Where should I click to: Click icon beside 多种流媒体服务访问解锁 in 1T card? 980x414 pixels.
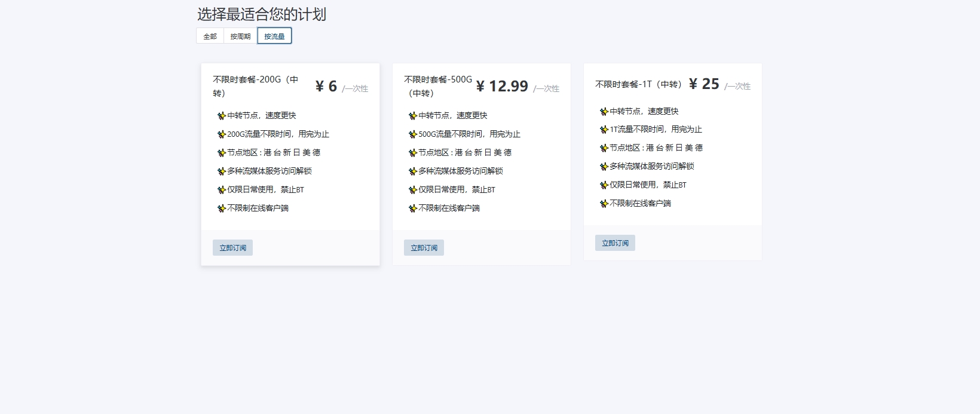coord(604,167)
